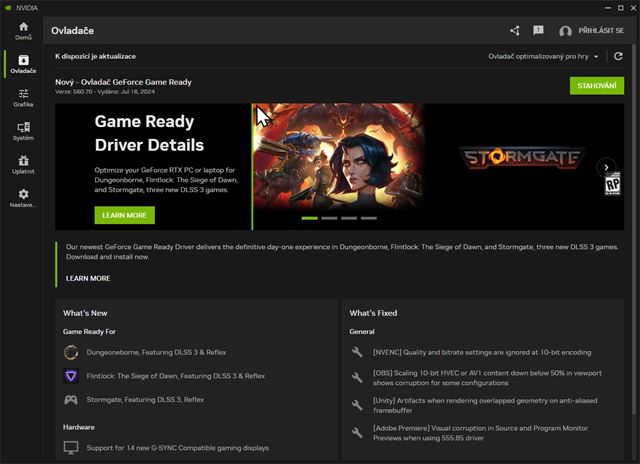This screenshot has height=464, width=640.
Task: Click the Stormgate logo on banner
Action: click(x=522, y=158)
